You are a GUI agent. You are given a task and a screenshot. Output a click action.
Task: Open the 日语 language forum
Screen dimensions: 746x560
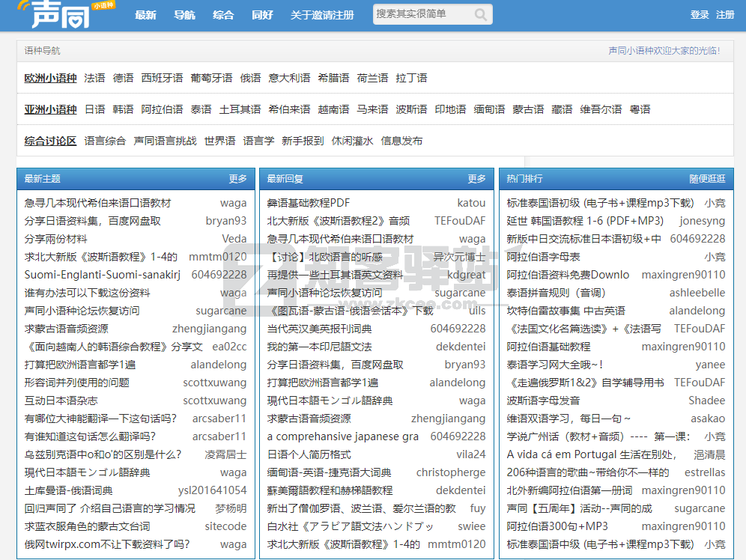(x=94, y=109)
